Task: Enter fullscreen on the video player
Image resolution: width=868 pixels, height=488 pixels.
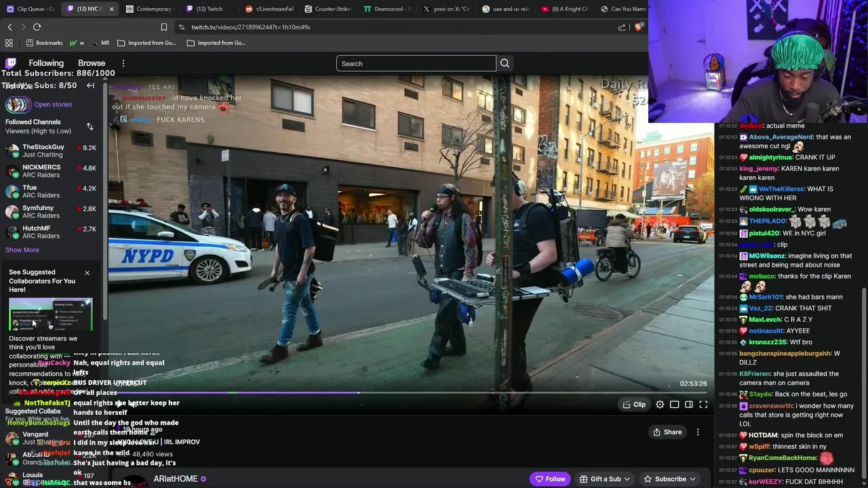Action: (703, 405)
